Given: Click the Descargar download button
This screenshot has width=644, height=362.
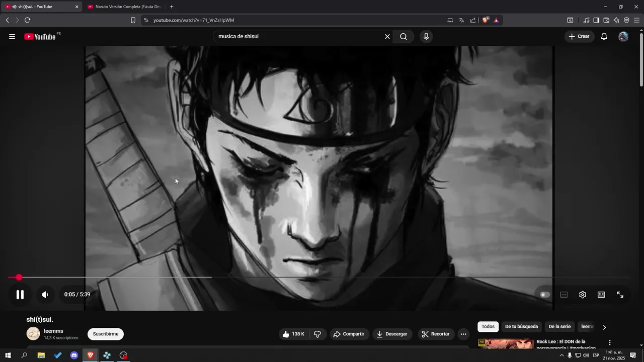Looking at the screenshot, I should coord(392,334).
